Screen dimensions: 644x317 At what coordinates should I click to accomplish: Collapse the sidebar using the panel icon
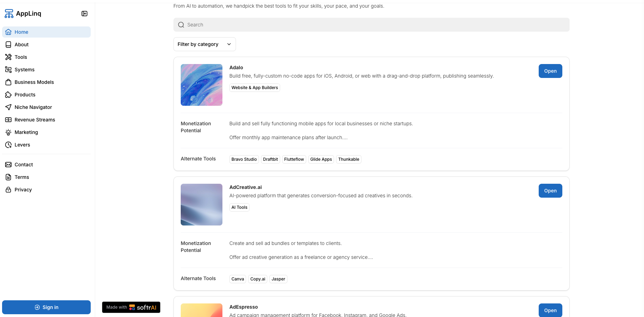coord(84,14)
